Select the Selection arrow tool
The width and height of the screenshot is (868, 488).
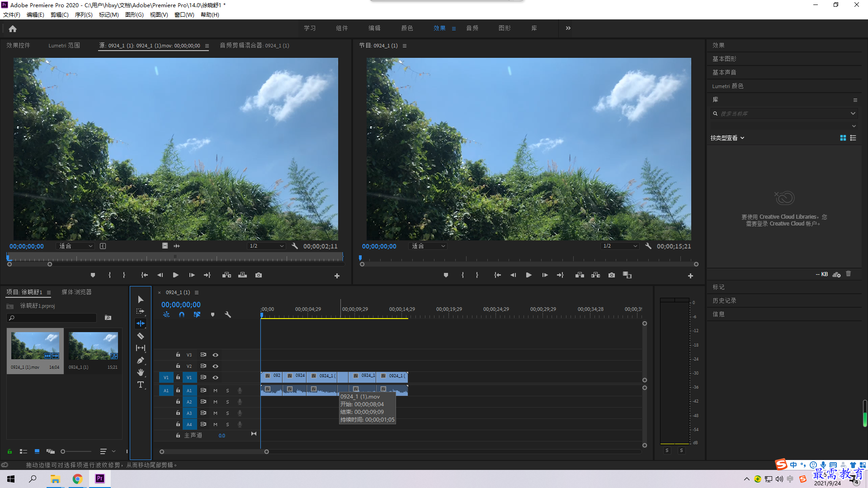tap(141, 300)
